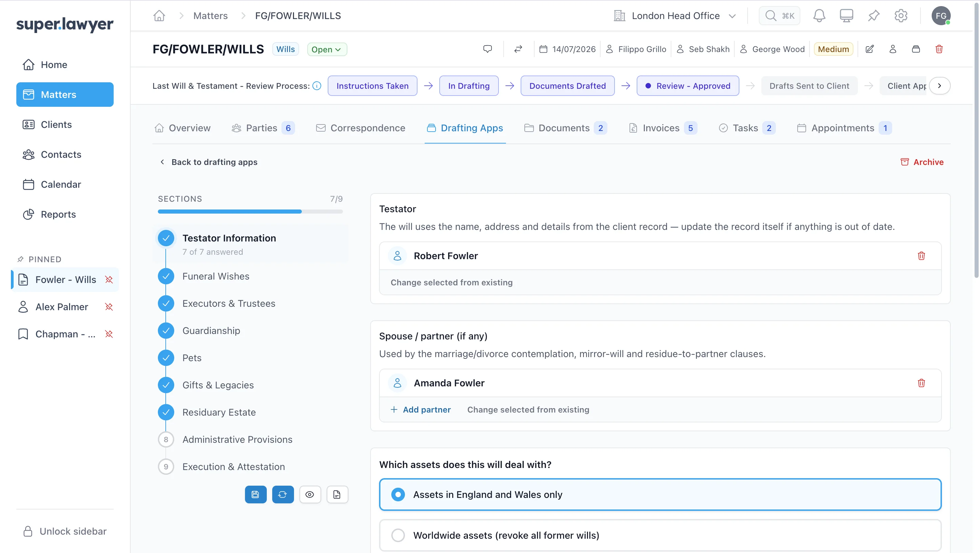Open the settings gear

pos(901,16)
